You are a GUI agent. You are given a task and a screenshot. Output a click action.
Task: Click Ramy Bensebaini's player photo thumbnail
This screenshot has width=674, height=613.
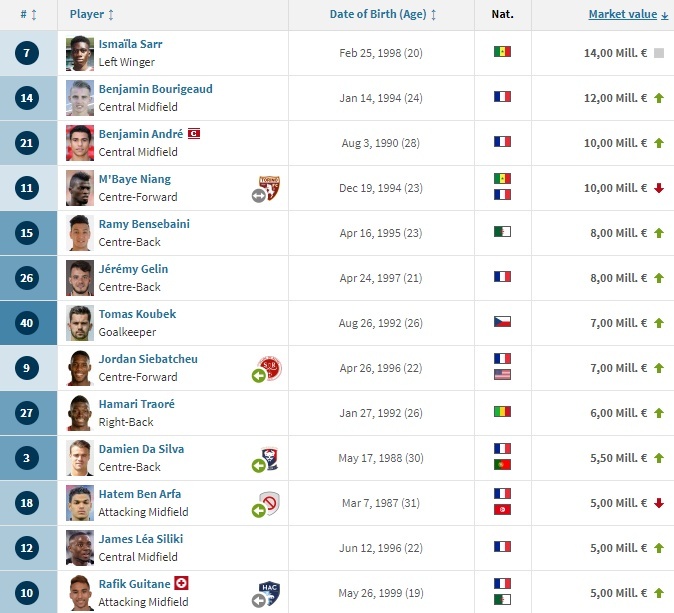tap(79, 232)
